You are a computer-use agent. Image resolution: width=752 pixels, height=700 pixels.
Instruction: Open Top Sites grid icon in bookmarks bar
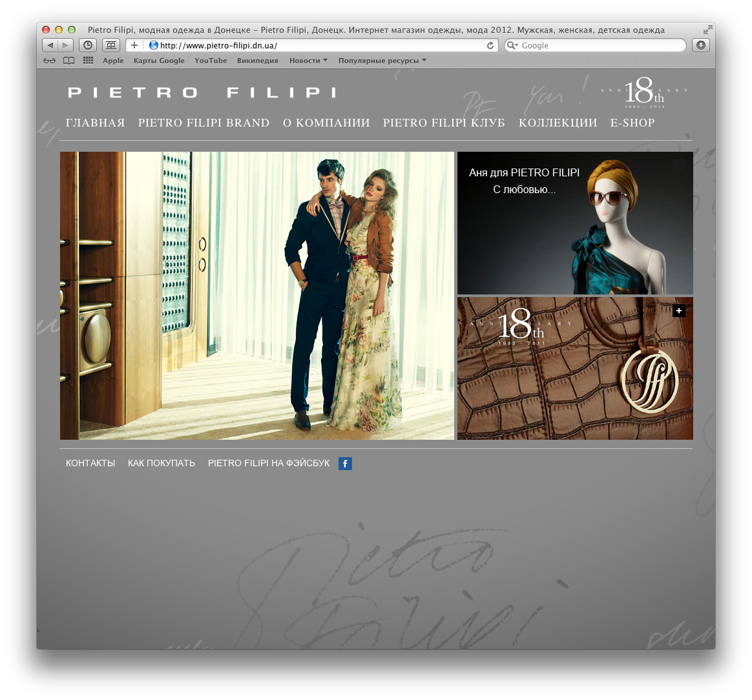coord(89,61)
